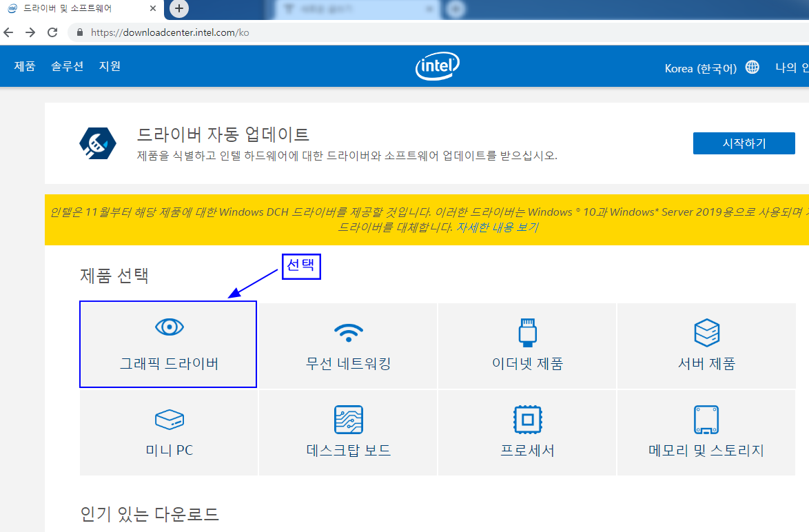Click the 시작하기 button
Image resolution: width=809 pixels, height=532 pixels.
pyautogui.click(x=744, y=143)
